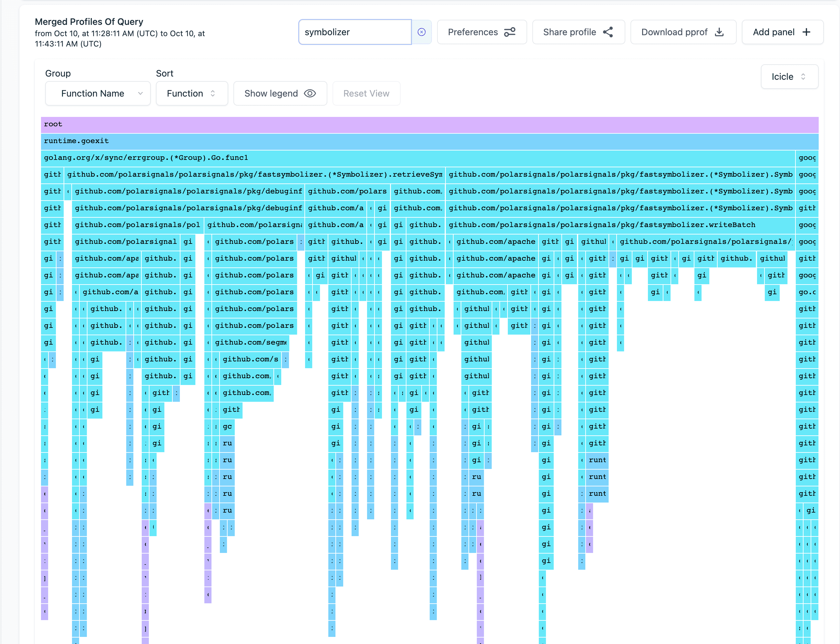Open the Sort Function dropdown

point(192,94)
